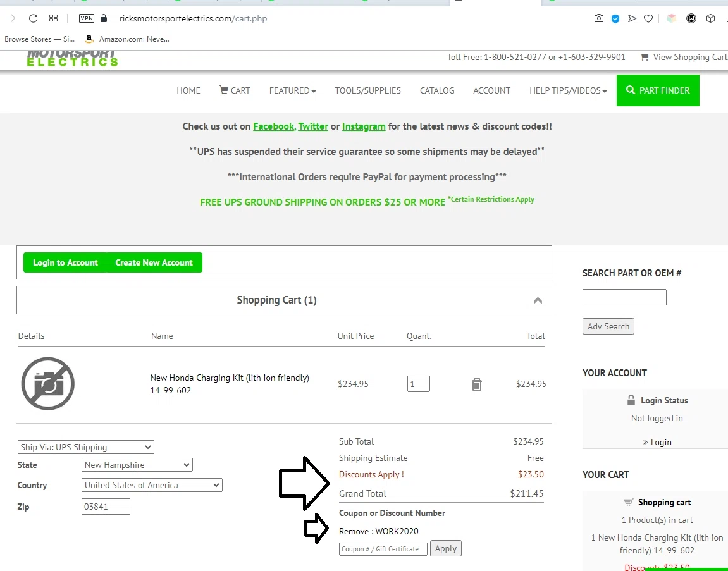This screenshot has height=571, width=728.
Task: Click the send/flow arrow icon in the toolbar
Action: click(x=632, y=18)
